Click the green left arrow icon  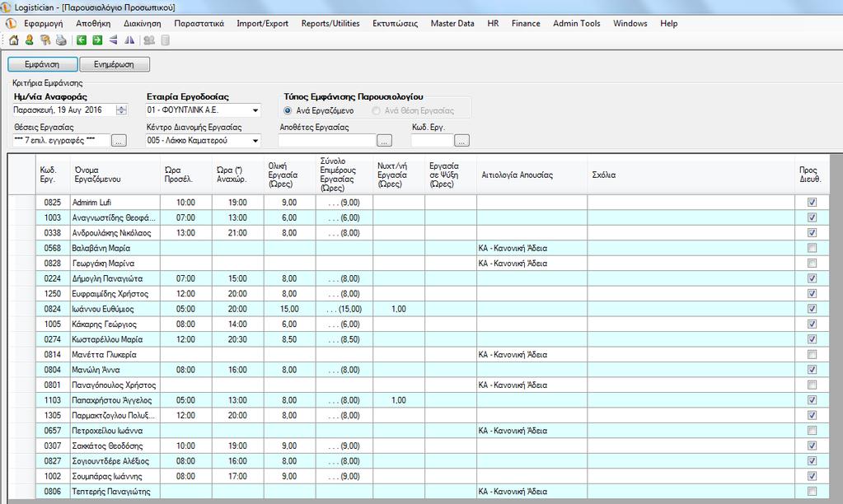(82, 40)
